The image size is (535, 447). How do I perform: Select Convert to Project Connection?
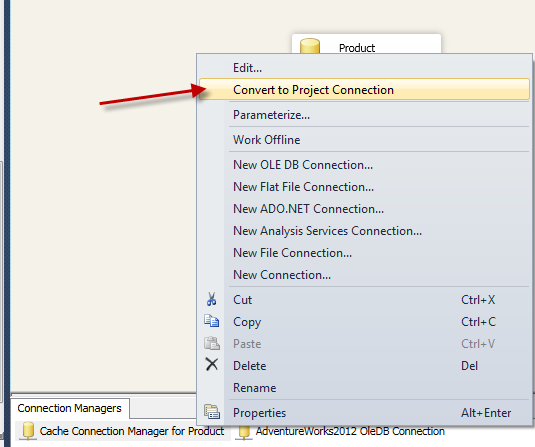point(364,89)
